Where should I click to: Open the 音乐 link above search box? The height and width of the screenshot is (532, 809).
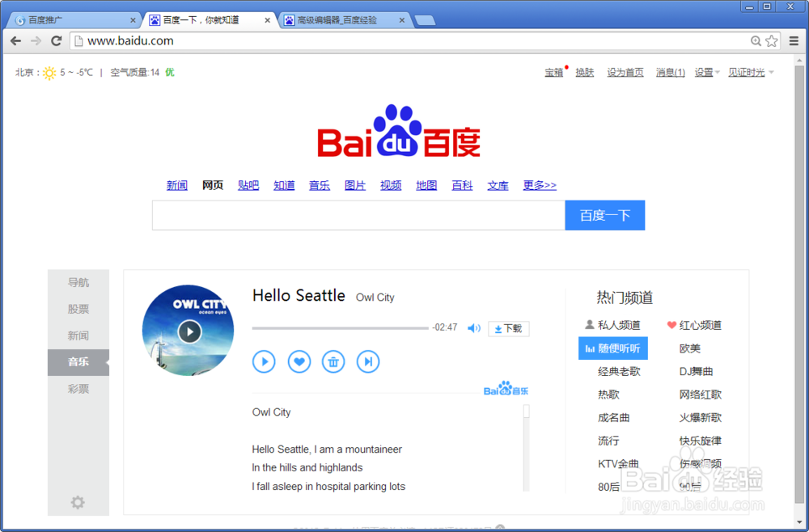(320, 185)
